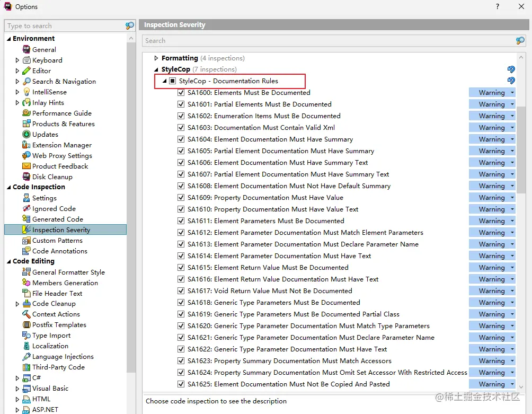Click the Updates green icon

pyautogui.click(x=26, y=134)
